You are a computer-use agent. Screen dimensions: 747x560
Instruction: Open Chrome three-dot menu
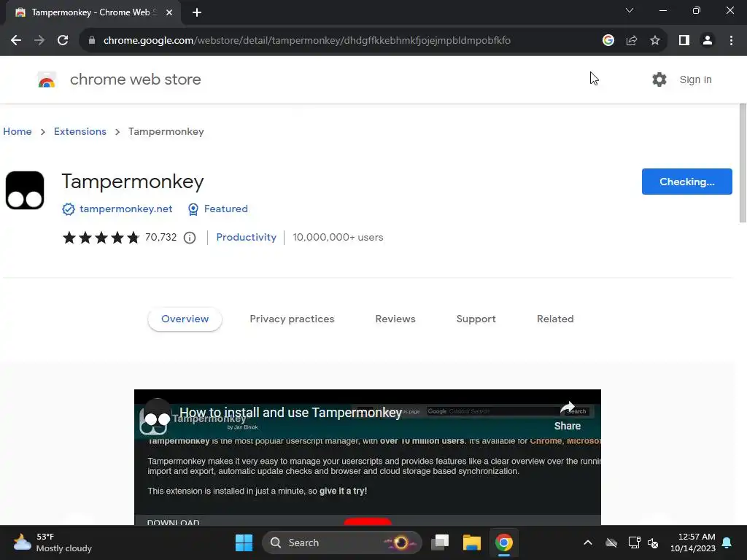731,41
